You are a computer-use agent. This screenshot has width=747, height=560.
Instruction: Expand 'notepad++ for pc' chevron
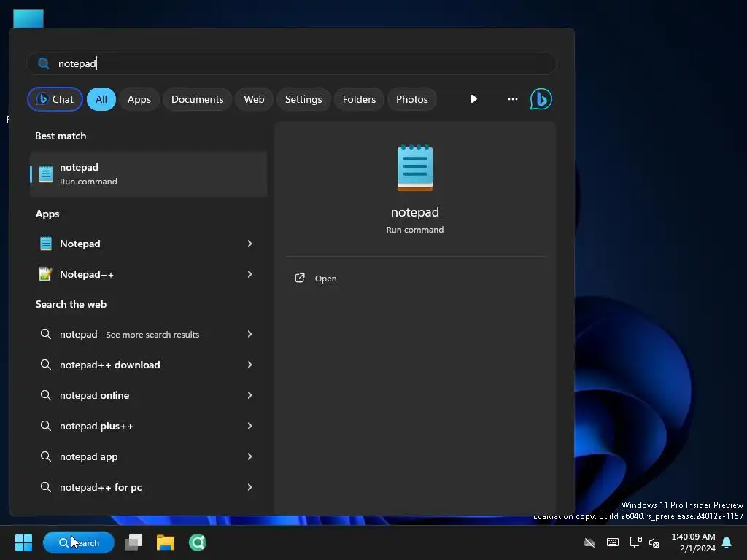(249, 487)
